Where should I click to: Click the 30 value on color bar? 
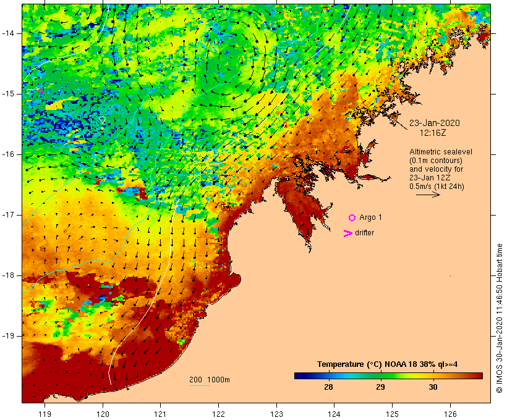(433, 387)
